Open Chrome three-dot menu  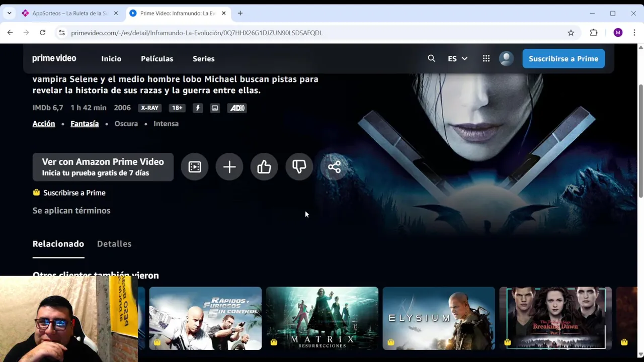(x=634, y=33)
